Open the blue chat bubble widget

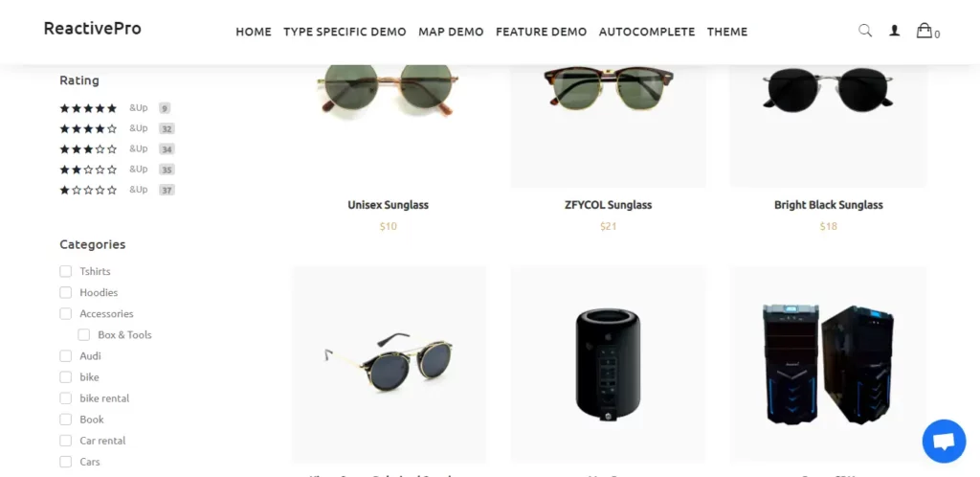(x=944, y=442)
